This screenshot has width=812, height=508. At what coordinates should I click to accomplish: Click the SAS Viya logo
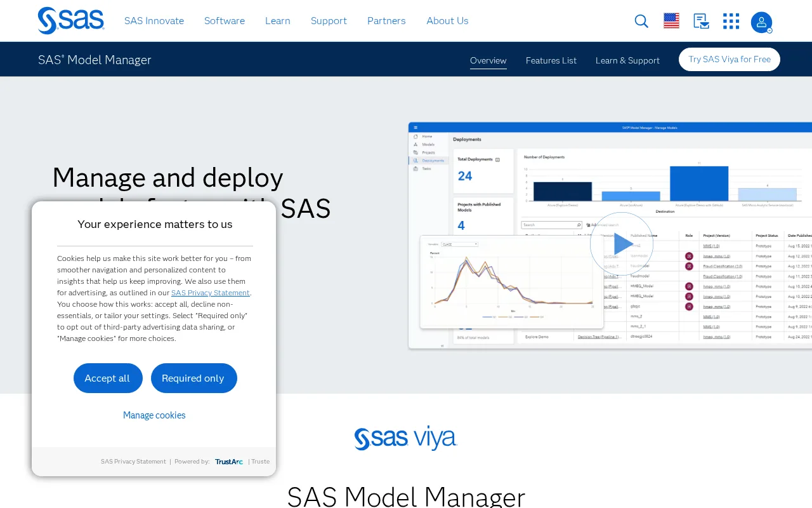click(x=406, y=438)
